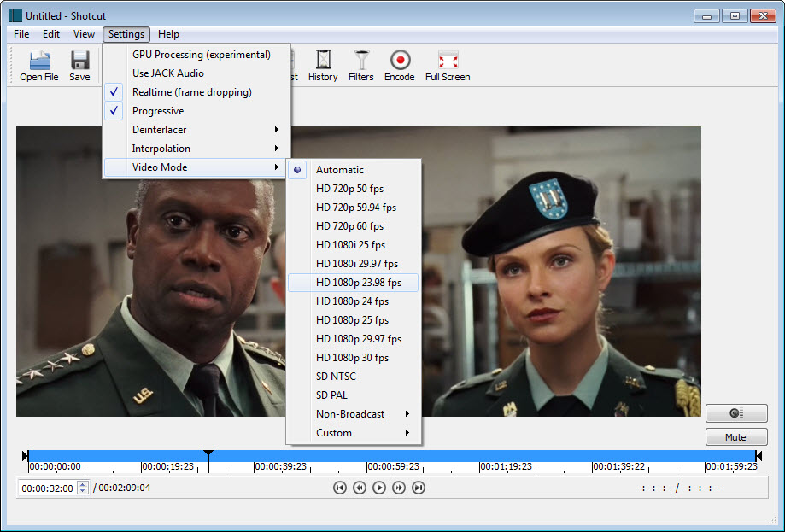Click the Mute button
This screenshot has width=785, height=532.
pyautogui.click(x=736, y=437)
